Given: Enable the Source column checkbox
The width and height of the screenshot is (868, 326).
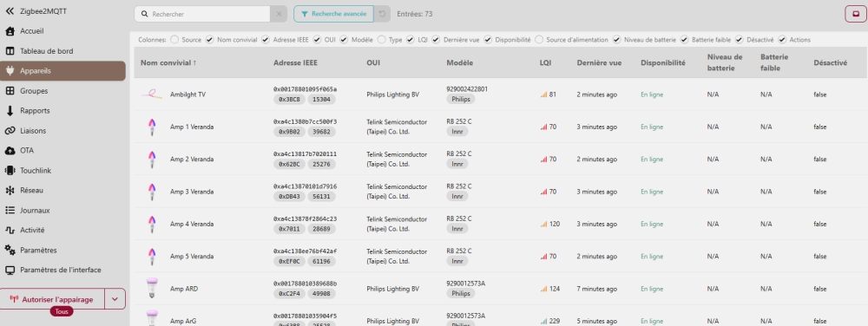Looking at the screenshot, I should 174,40.
